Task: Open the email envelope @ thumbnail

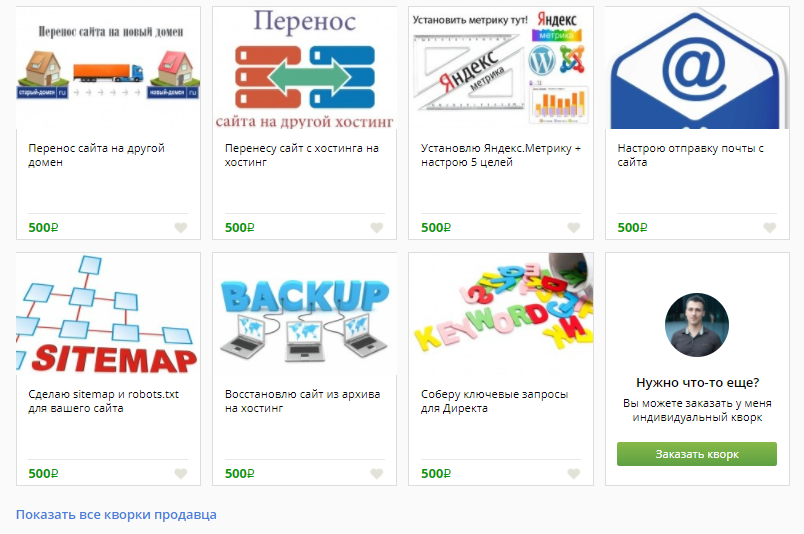Action: click(x=697, y=68)
